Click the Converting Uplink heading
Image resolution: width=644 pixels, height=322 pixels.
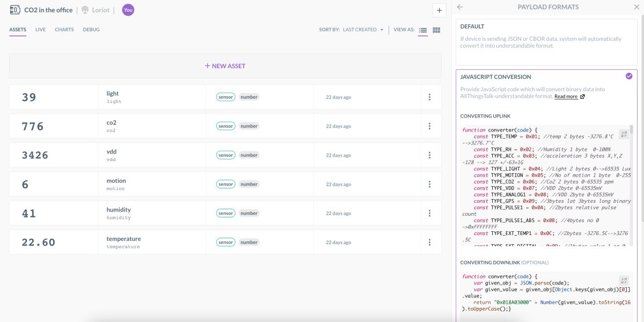pyautogui.click(x=485, y=116)
